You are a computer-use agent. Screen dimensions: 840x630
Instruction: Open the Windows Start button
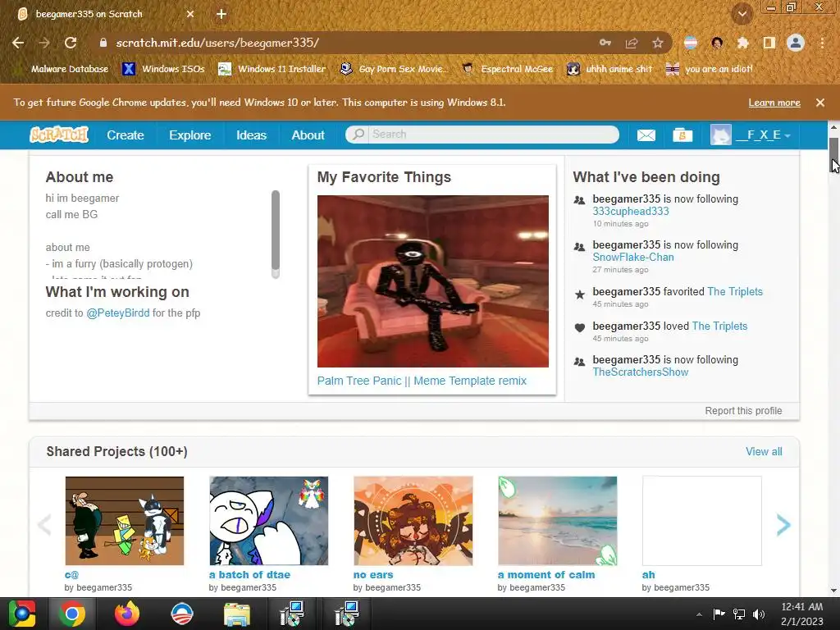click(x=22, y=614)
